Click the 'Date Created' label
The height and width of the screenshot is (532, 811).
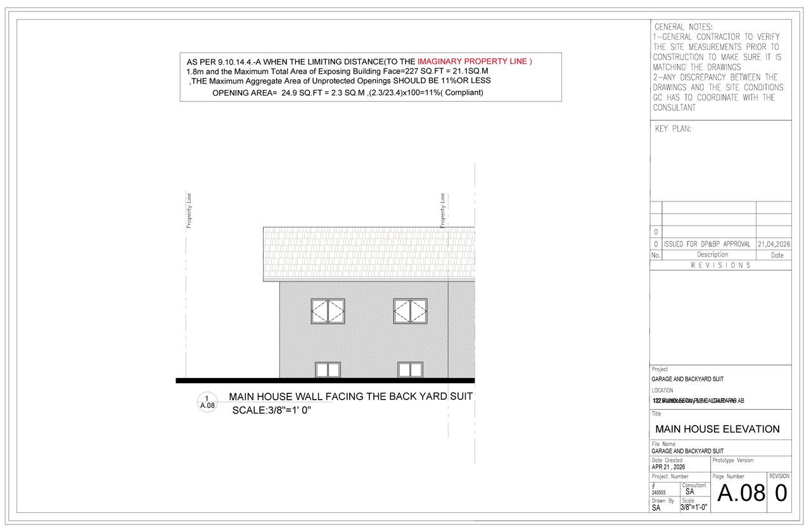(x=667, y=460)
